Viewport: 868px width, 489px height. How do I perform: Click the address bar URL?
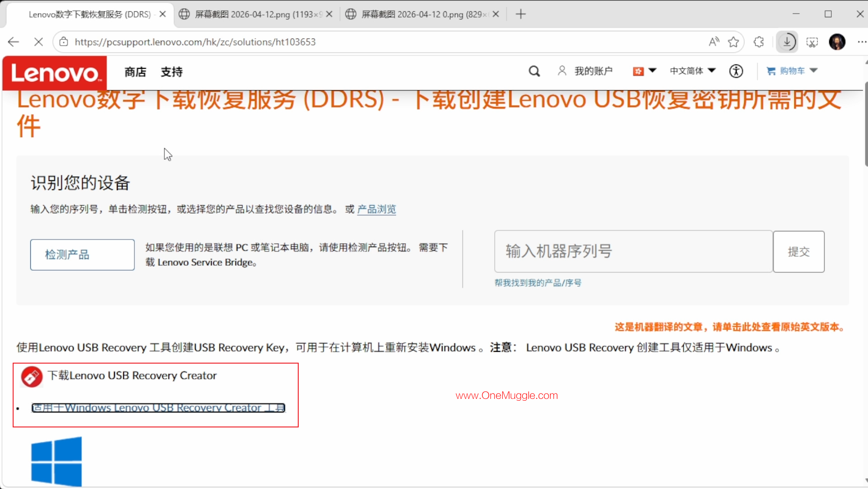[x=195, y=42]
